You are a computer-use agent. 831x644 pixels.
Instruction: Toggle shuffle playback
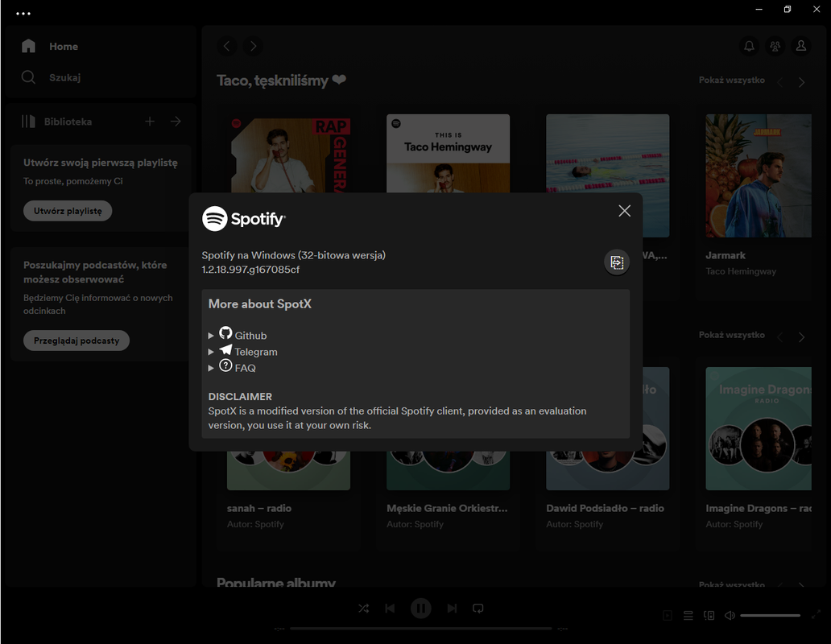click(x=364, y=609)
